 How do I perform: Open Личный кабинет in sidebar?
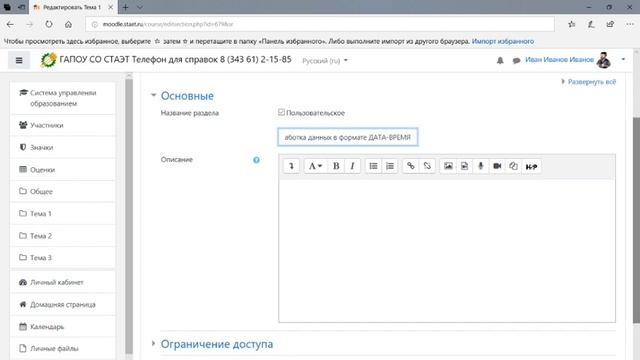coord(63,282)
